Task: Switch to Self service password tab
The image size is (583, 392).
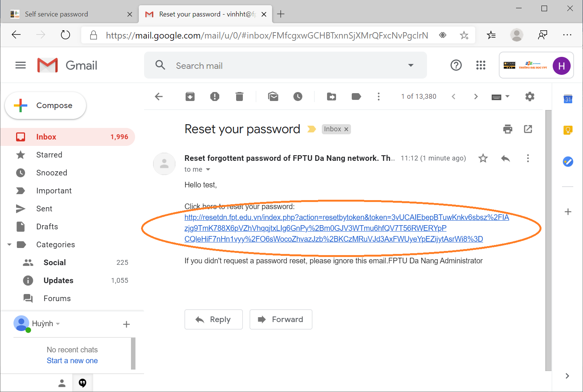Action: tap(57, 14)
